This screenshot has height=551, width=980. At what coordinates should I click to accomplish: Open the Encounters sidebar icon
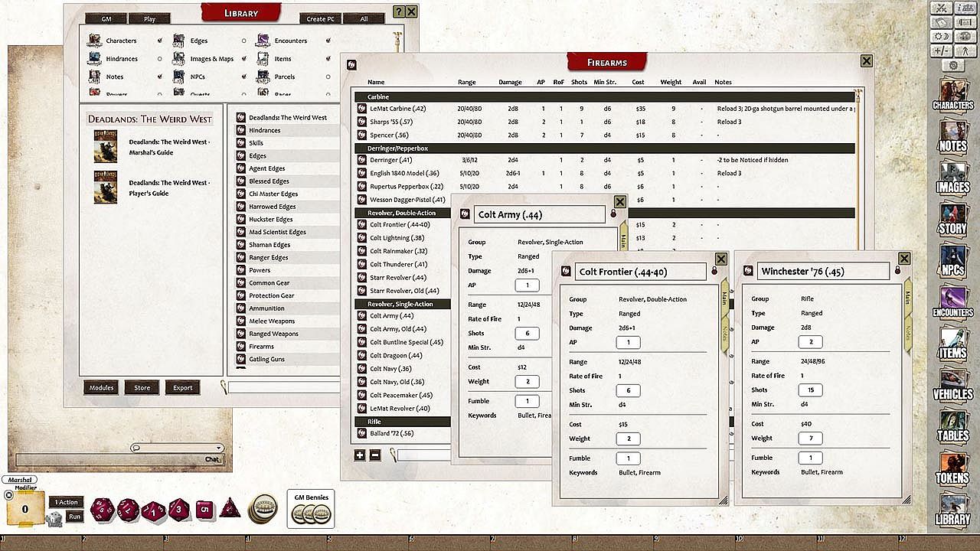pyautogui.click(x=952, y=298)
